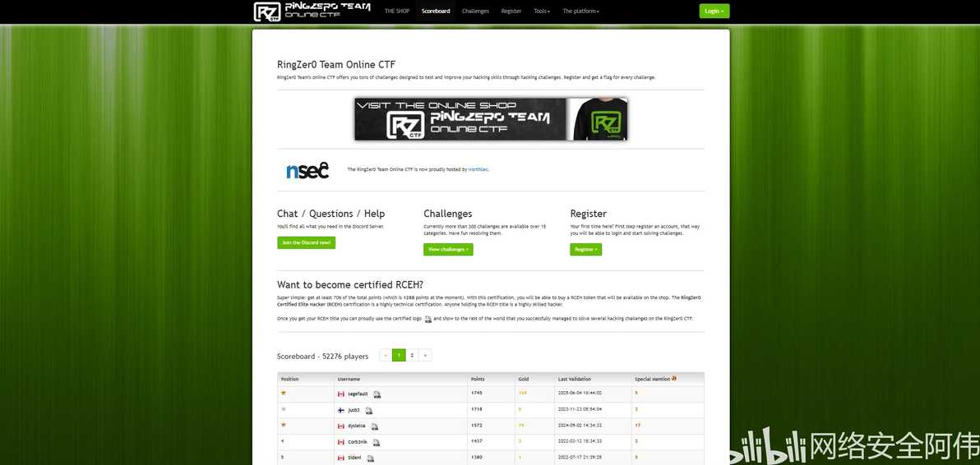Click the Canada flag beside sagefault
980x465 pixels.
(x=341, y=394)
